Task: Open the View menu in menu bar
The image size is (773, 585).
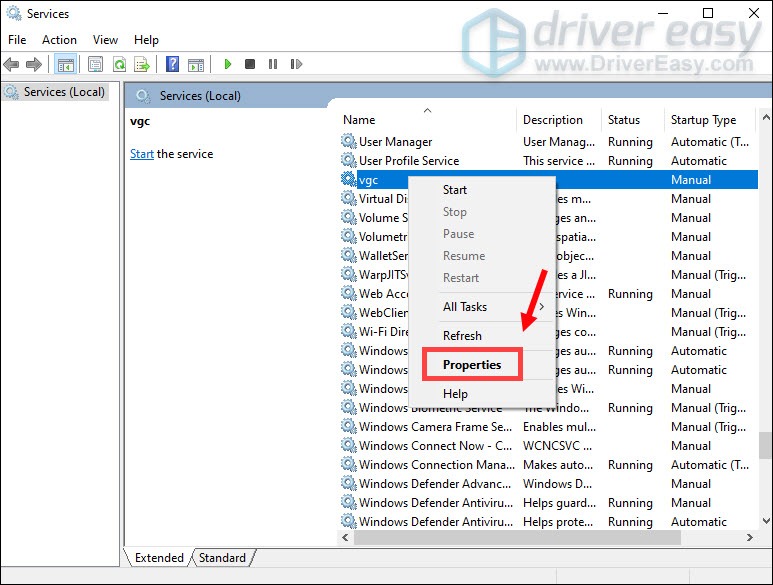Action: pos(105,40)
